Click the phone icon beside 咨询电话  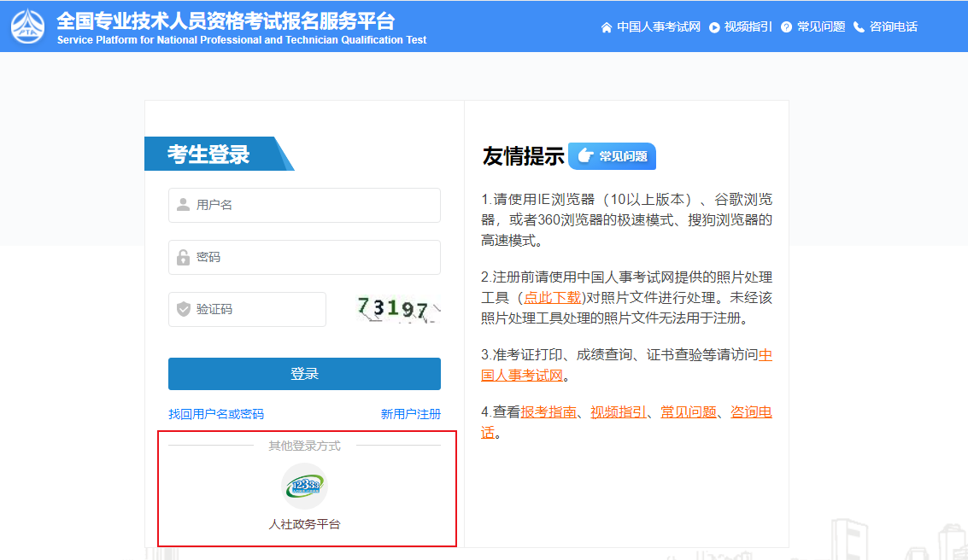coord(859,27)
